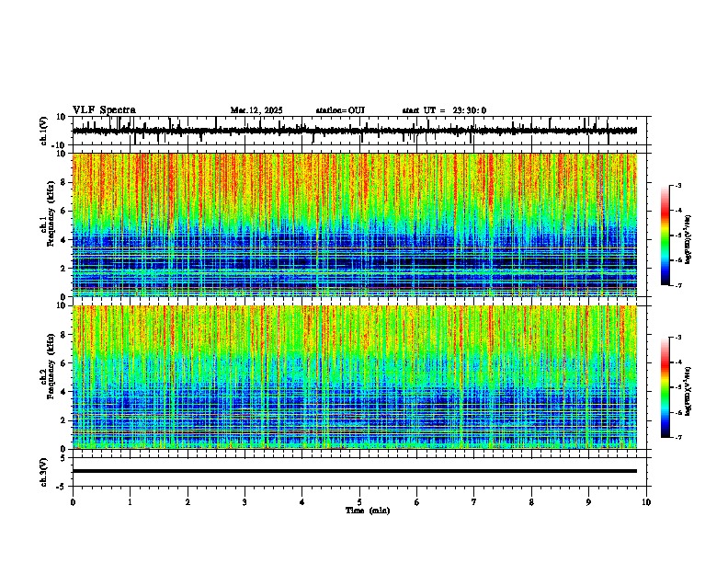
Task: Click the 4 kHz tick on ch.1 axis
Action: 63,240
